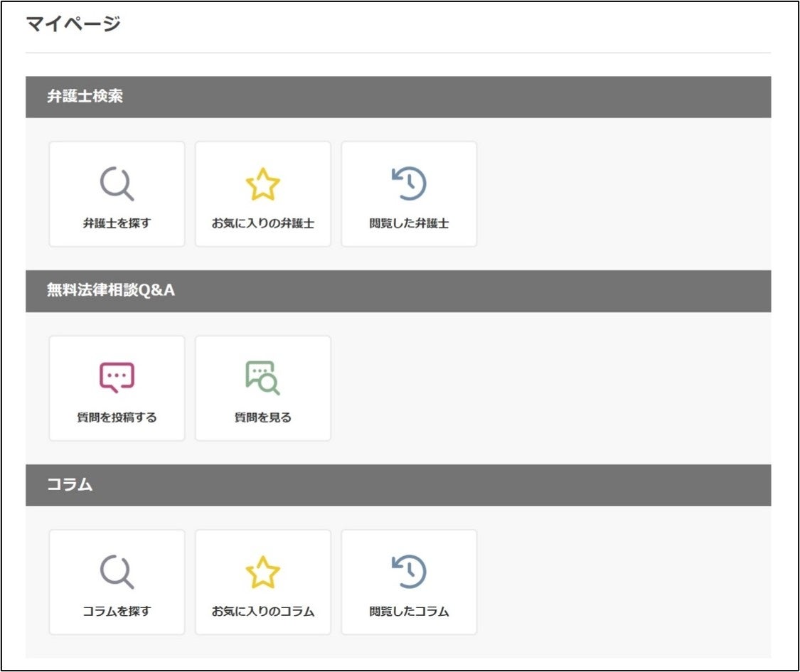This screenshot has width=800, height=672.
Task: Click the 弁護士検索 section header
Action: pyautogui.click(x=398, y=97)
